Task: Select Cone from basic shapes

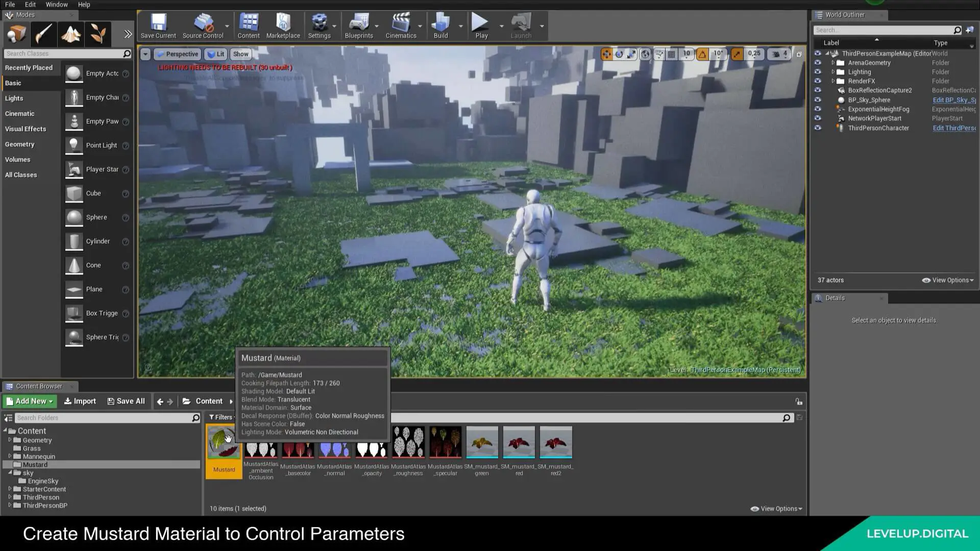Action: (97, 265)
